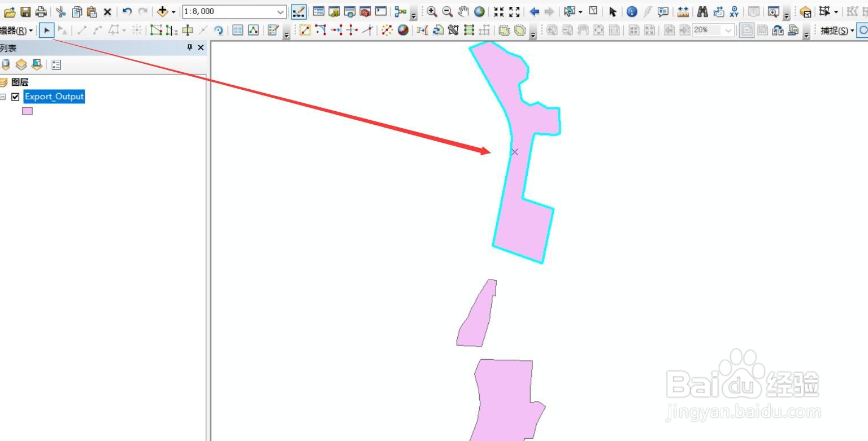Select Features tool icon
Screen dimensions: 868x441
click(x=570, y=11)
